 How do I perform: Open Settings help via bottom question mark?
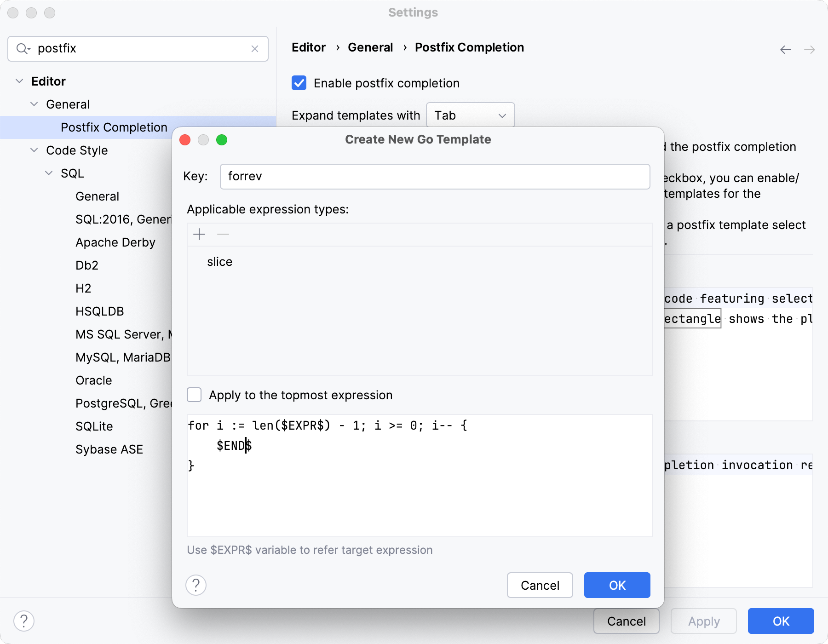[24, 621]
